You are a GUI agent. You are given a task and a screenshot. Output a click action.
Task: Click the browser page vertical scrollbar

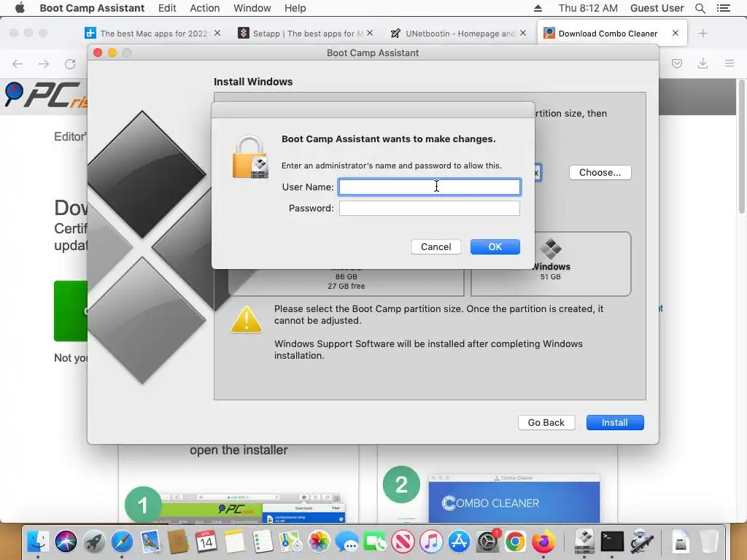(x=741, y=147)
